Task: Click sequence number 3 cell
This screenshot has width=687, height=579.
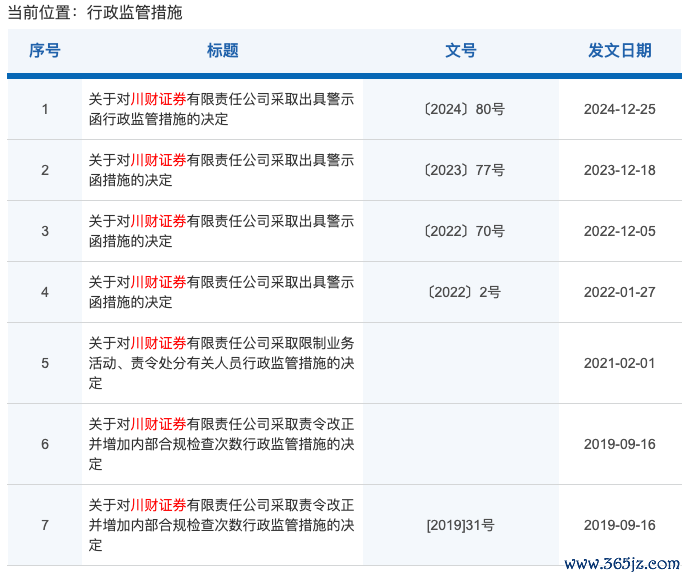Action: coord(45,231)
